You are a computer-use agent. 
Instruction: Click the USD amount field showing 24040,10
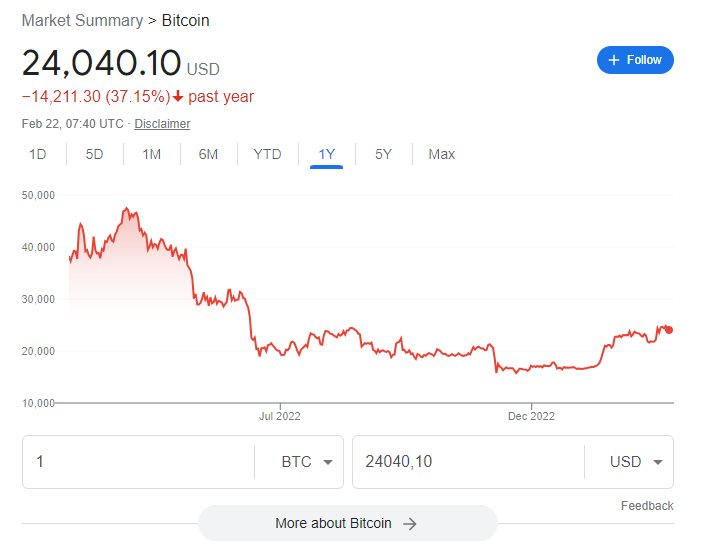[465, 462]
